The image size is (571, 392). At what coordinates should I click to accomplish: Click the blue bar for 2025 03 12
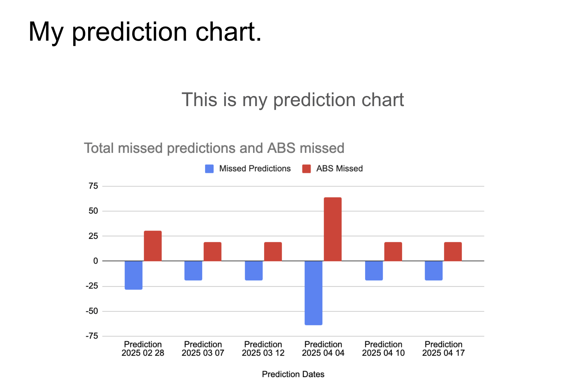pyautogui.click(x=254, y=271)
